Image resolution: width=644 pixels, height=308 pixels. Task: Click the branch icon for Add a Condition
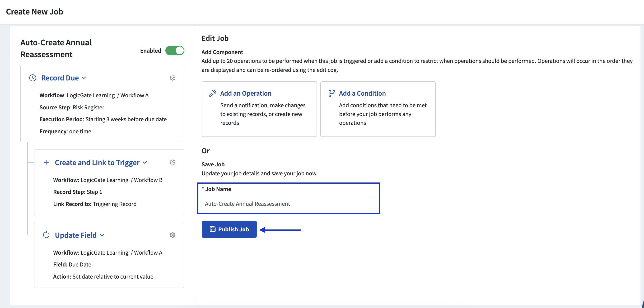click(331, 93)
